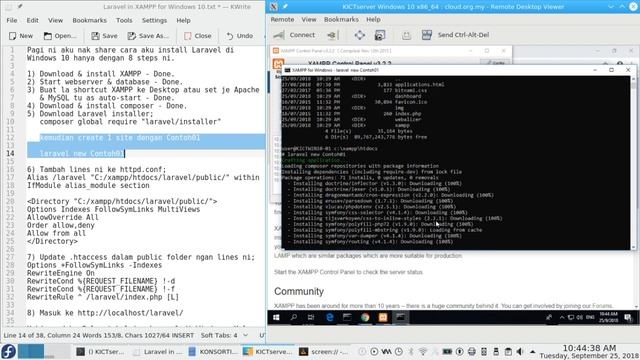
Task: Click line 'RewriteEngine On' in editor
Action: click(61, 273)
